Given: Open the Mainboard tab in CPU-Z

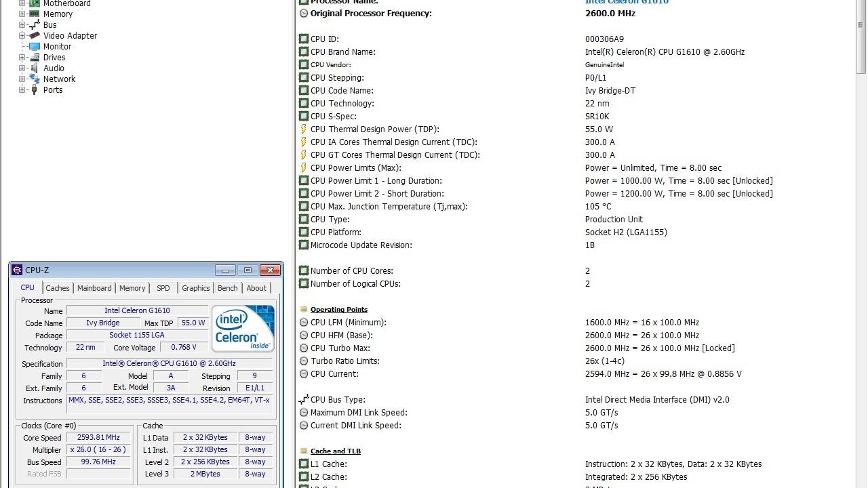Looking at the screenshot, I should 94,288.
